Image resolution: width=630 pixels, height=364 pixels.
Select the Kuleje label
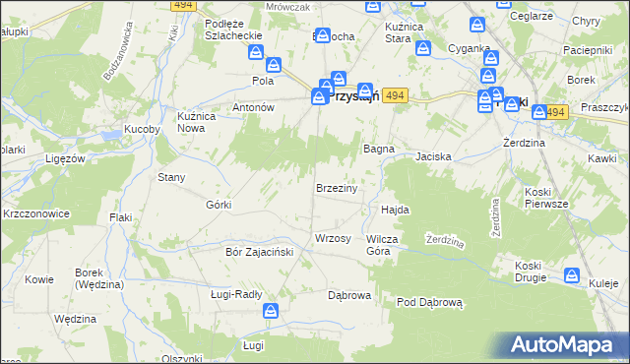[x=603, y=283]
